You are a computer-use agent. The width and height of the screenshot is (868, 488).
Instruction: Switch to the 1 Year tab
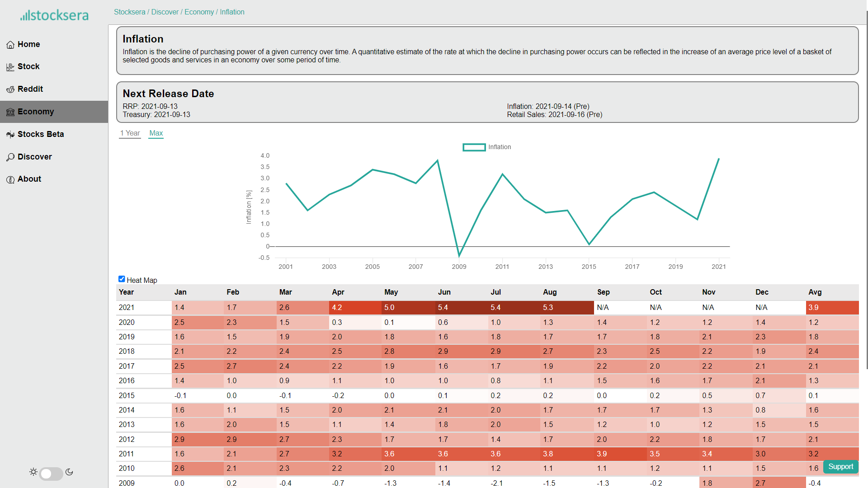130,133
